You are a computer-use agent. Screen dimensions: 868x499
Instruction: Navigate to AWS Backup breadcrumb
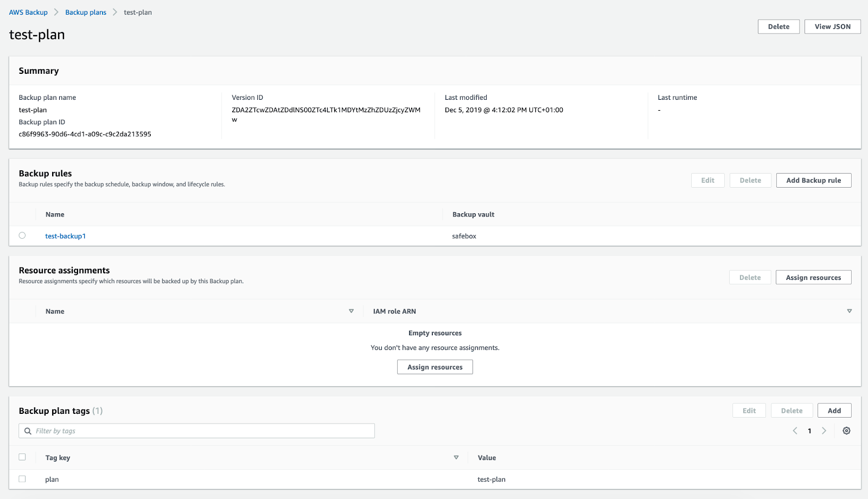(x=28, y=12)
